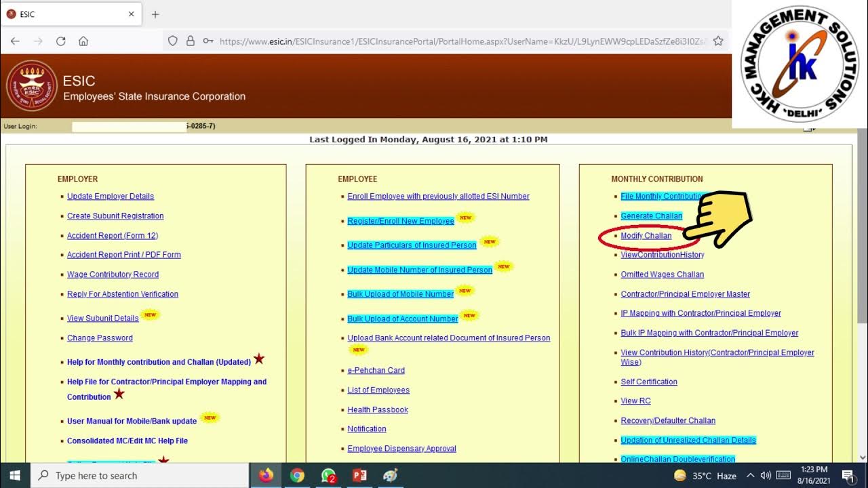The width and height of the screenshot is (868, 488).
Task: Click the Change Password link
Action: [x=100, y=338]
